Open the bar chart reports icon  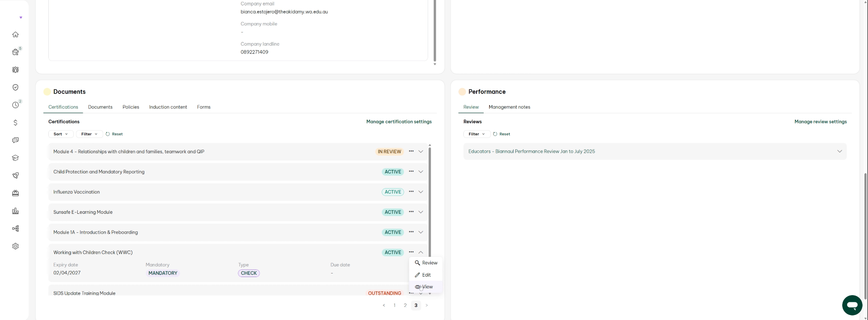(15, 211)
